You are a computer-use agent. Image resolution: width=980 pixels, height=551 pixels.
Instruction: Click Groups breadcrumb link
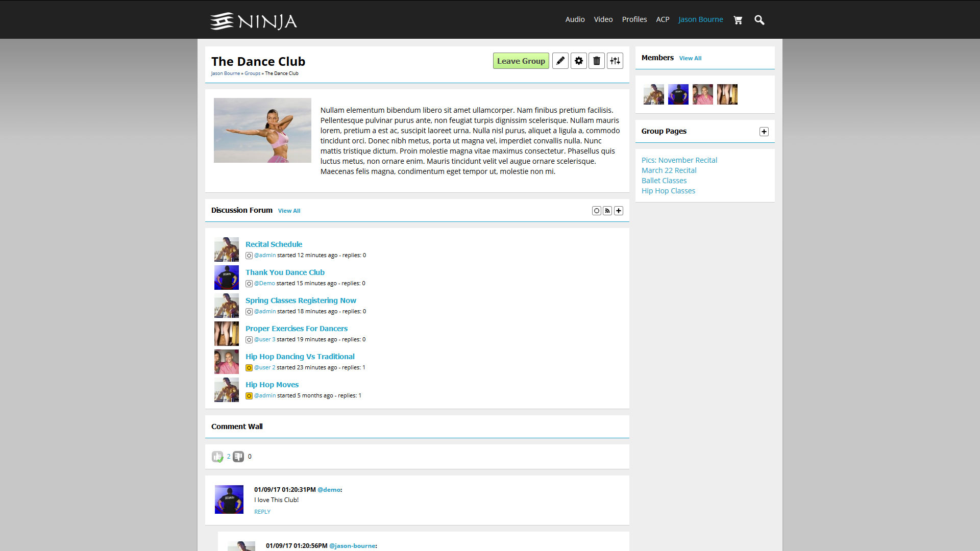(252, 73)
